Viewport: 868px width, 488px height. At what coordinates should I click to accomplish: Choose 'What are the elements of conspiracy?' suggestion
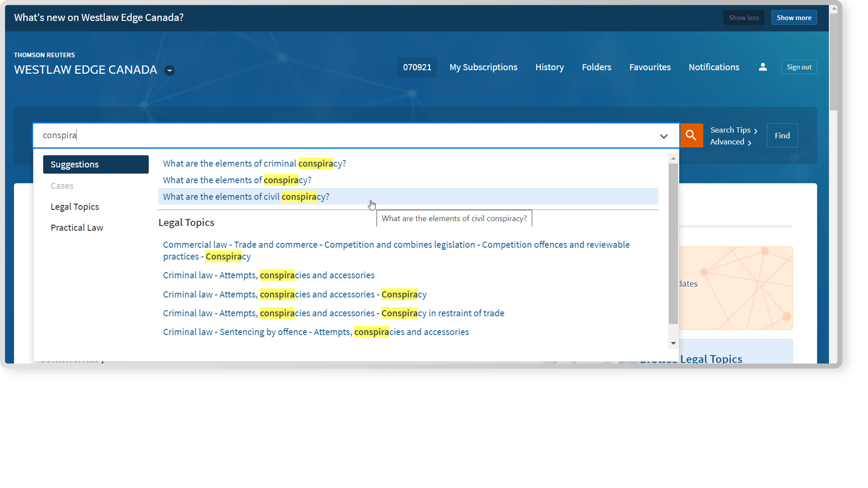click(237, 180)
